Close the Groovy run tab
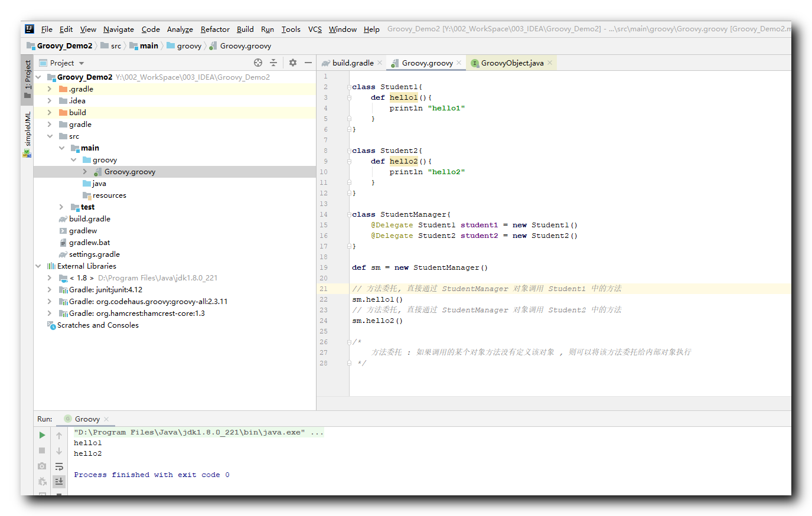Image resolution: width=812 pixels, height=516 pixels. (x=106, y=419)
